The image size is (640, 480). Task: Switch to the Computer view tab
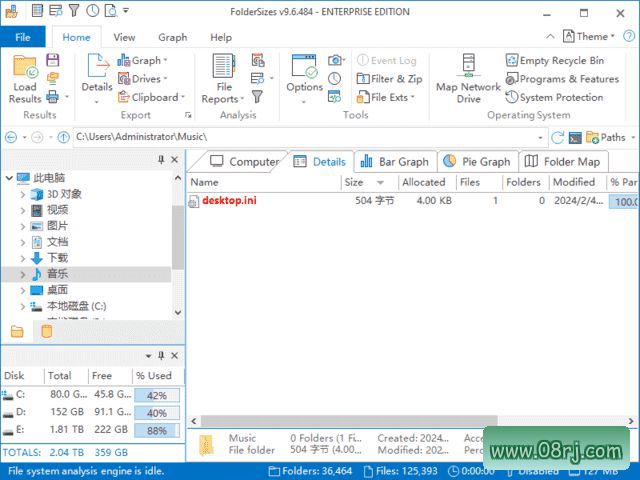(244, 162)
